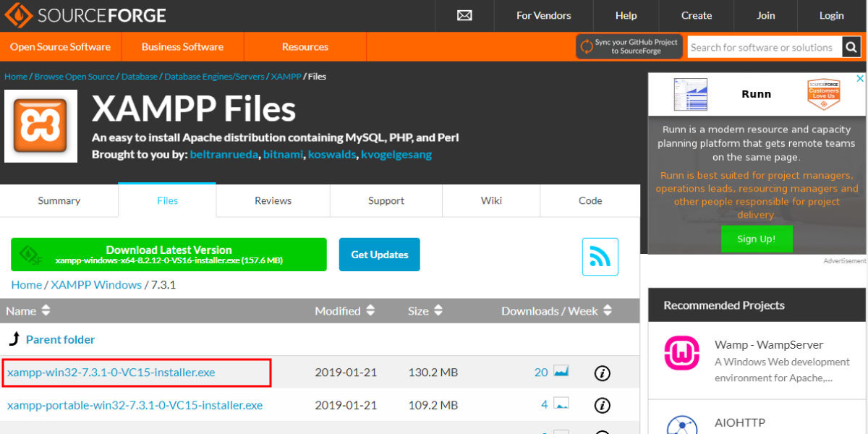Viewport: 868px width, 434px height.
Task: Click the ad info/close icon
Action: click(860, 78)
